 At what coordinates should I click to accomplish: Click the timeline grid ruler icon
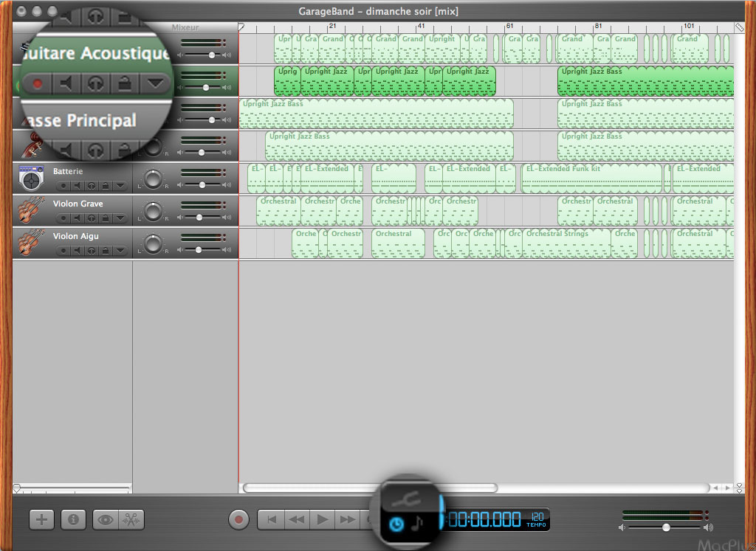[x=740, y=27]
